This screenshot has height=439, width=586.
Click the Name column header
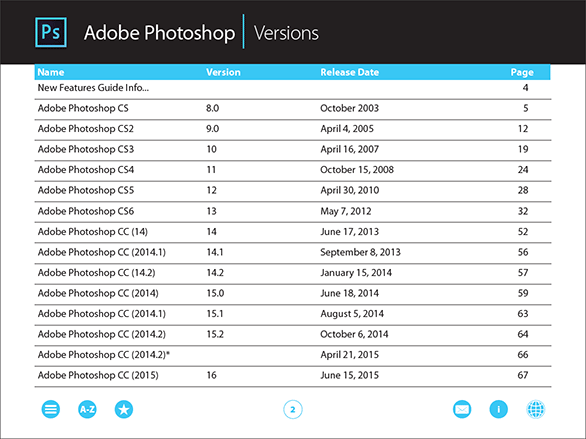[51, 72]
